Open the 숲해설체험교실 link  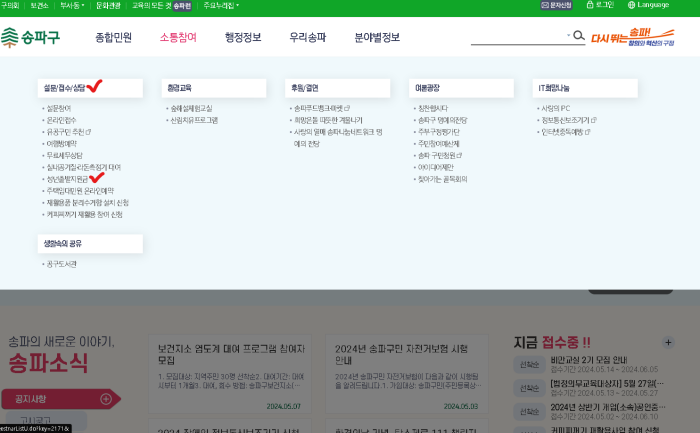pos(192,108)
